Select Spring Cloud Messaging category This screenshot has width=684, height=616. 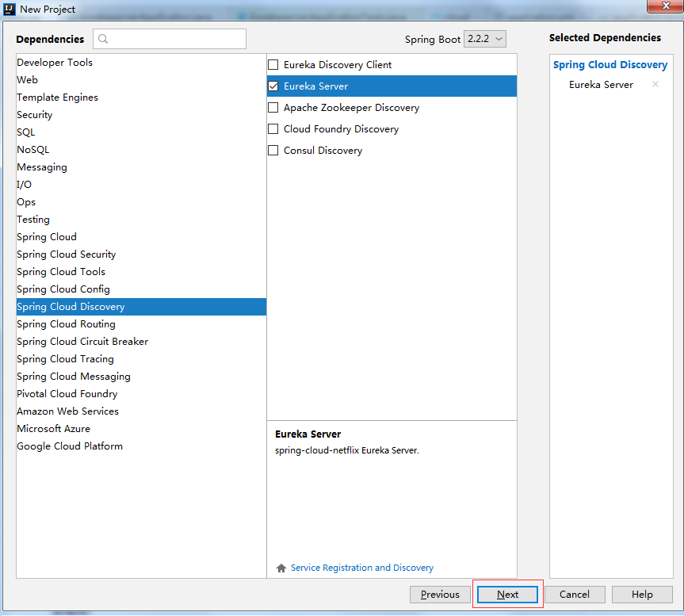tap(141, 377)
